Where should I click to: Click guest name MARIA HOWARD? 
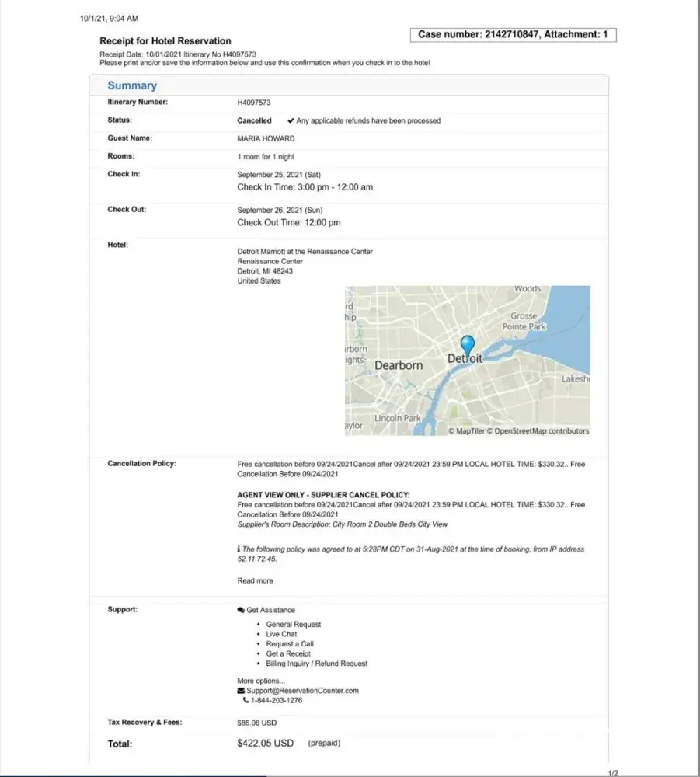click(266, 139)
